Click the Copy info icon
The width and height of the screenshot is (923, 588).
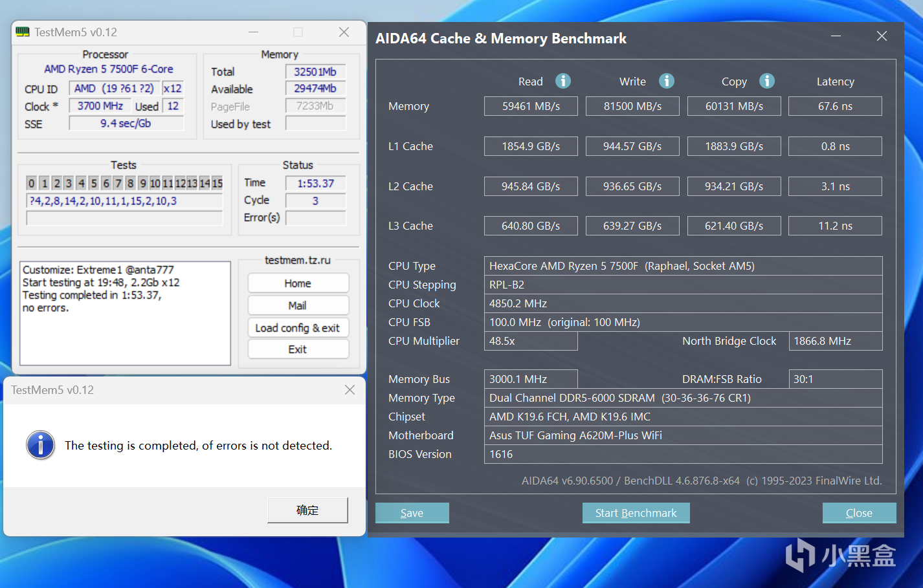[767, 81]
